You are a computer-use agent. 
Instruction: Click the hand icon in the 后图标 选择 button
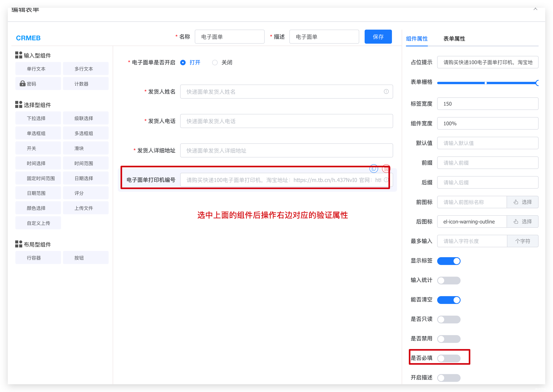pos(516,222)
